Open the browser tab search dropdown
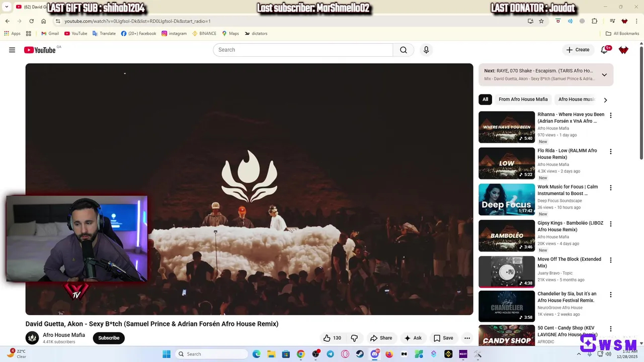This screenshot has height=362, width=644. click(7, 7)
